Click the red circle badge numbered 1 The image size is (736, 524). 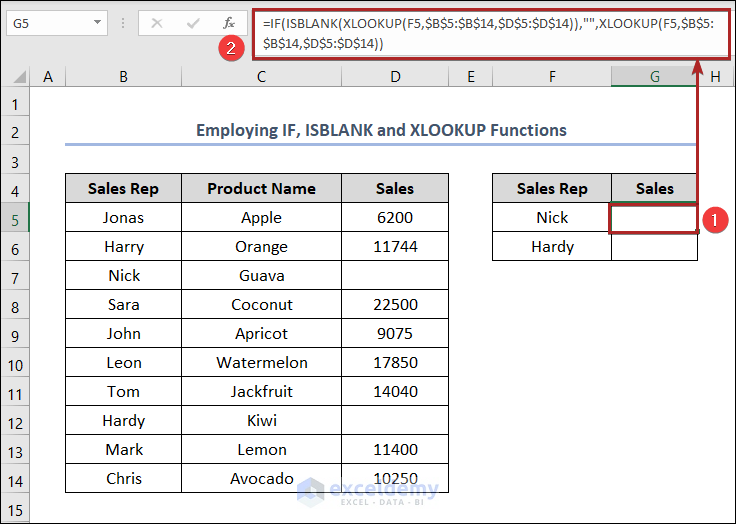pos(714,220)
